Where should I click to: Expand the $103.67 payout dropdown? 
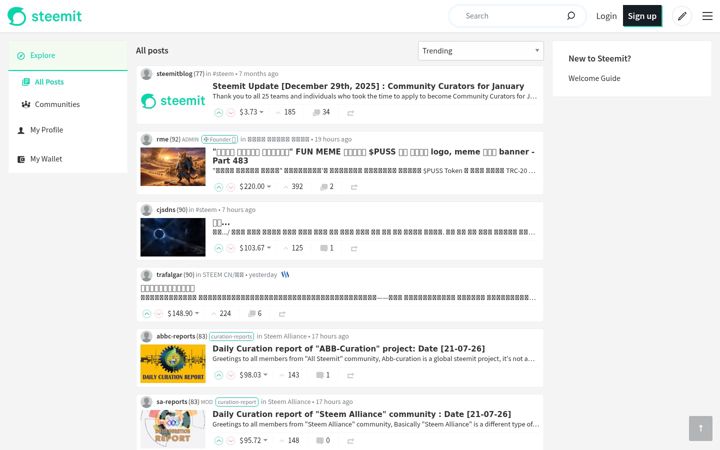(255, 248)
